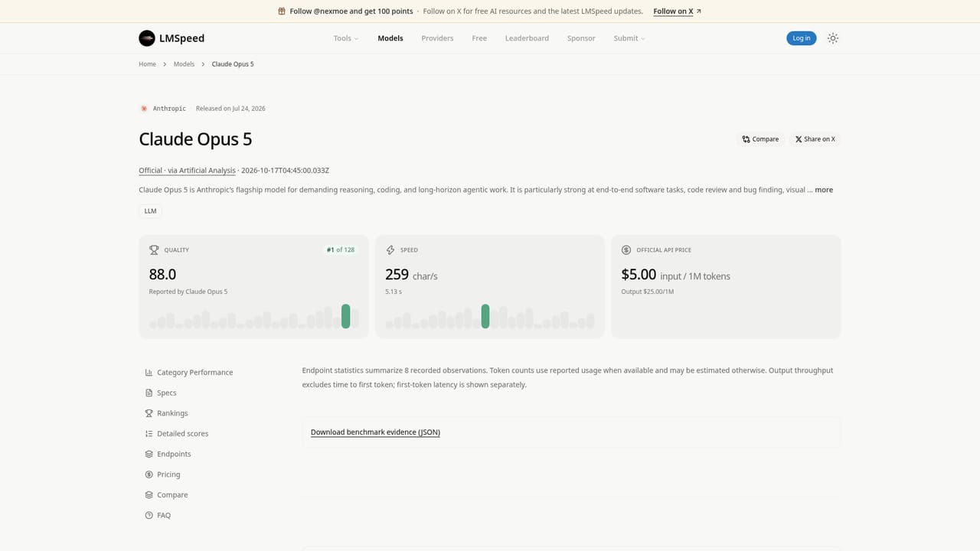980x551 pixels.
Task: Click the Detailed scores list icon
Action: (149, 434)
